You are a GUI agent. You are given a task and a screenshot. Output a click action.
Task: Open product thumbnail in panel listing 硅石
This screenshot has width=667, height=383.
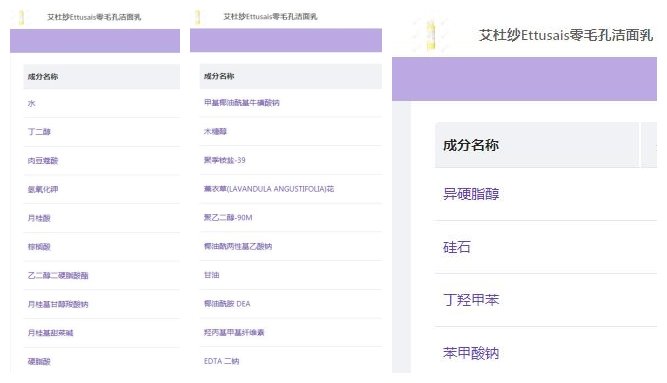(x=431, y=35)
